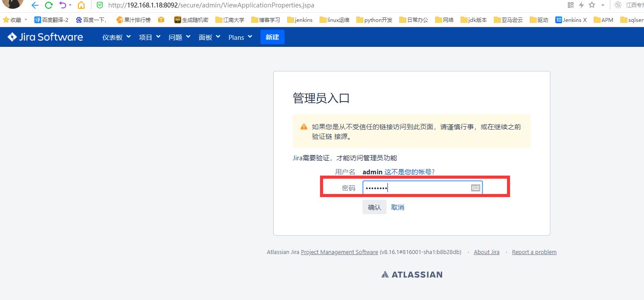
Task: Expand the 收藏 dropdown arrow
Action: (x=26, y=20)
